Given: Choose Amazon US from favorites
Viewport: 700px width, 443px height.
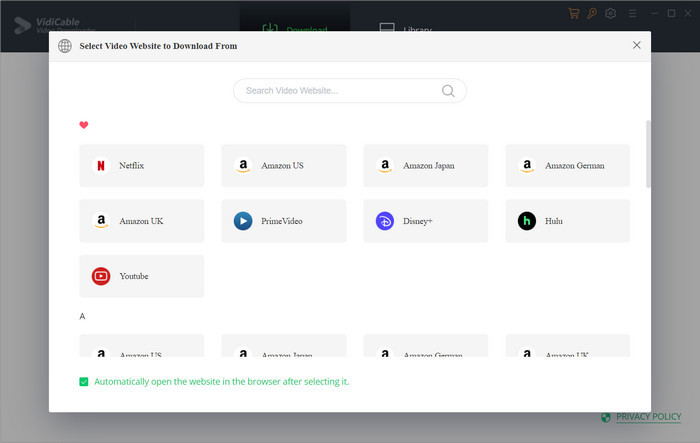Looking at the screenshot, I should [283, 166].
